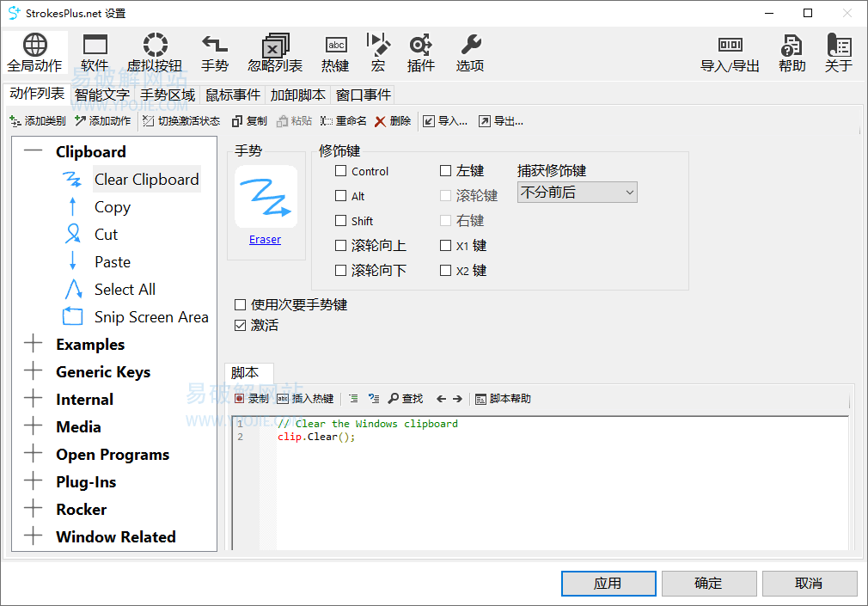Toggle the Alt modifier checkbox
The width and height of the screenshot is (868, 606).
click(x=340, y=195)
